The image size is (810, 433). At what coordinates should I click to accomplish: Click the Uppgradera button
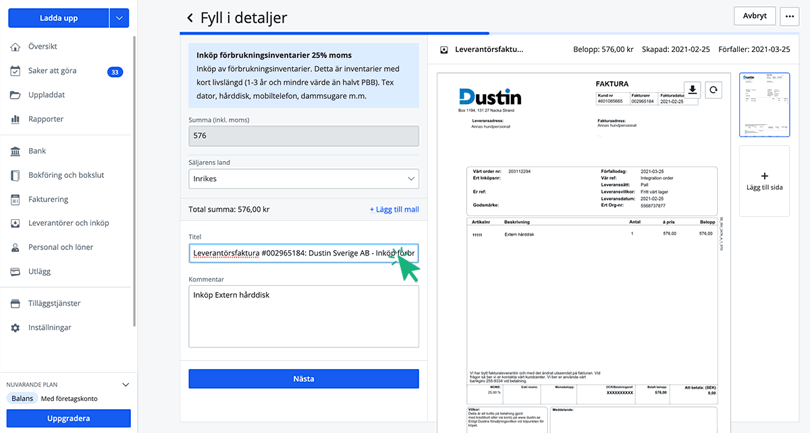(x=69, y=418)
